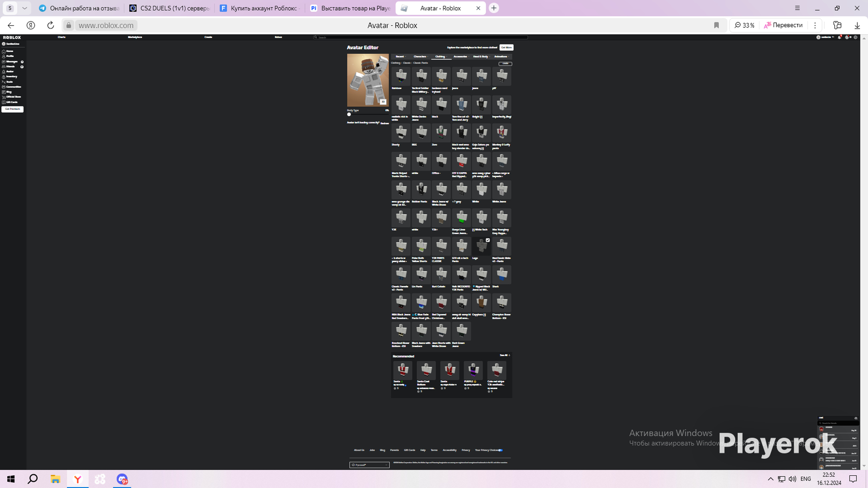This screenshot has width=868, height=488.
Task: Click the Roblox logo
Action: [12, 38]
